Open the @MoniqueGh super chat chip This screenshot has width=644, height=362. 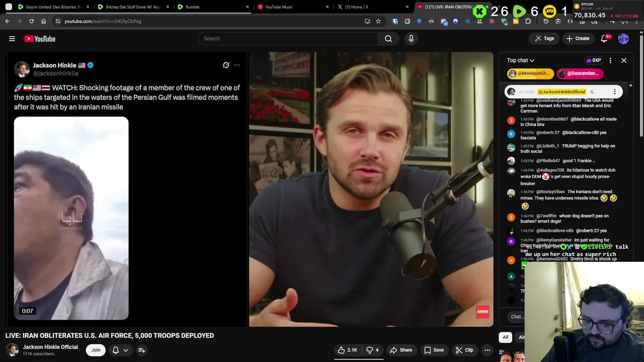(x=530, y=73)
